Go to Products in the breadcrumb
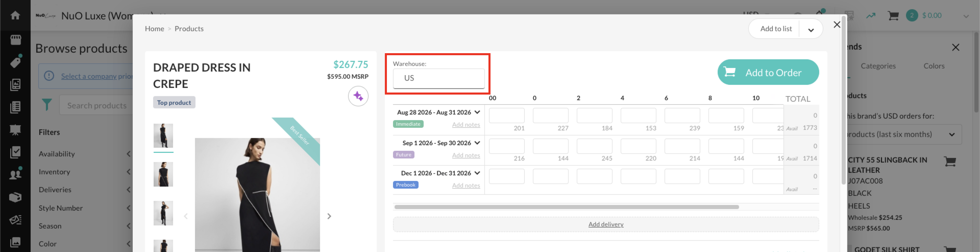The image size is (980, 252). click(x=189, y=29)
